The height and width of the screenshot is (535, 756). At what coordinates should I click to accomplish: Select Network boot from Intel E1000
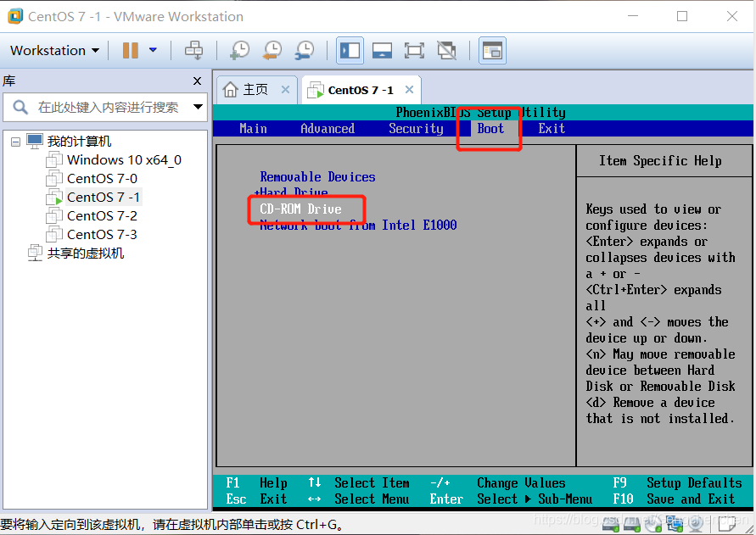[x=358, y=225]
